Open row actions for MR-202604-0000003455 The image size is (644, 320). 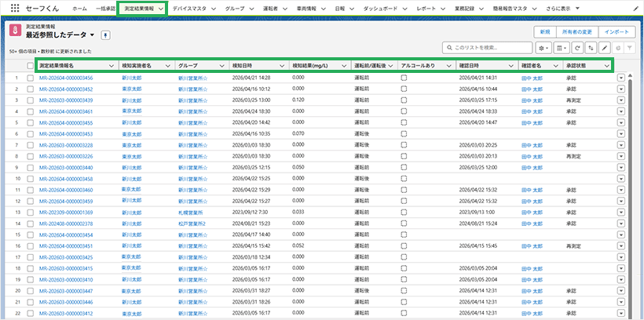620,122
